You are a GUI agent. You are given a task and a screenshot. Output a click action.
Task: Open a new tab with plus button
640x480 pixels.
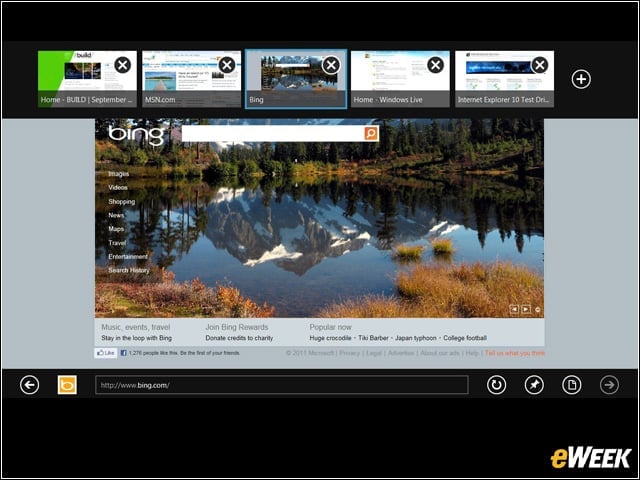[x=581, y=79]
